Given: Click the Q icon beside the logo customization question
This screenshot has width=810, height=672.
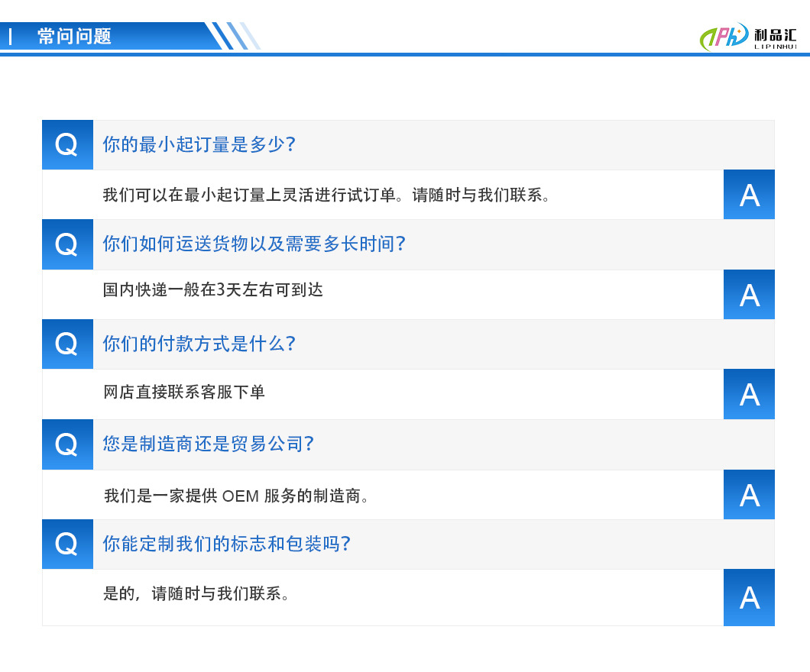Looking at the screenshot, I should point(67,544).
